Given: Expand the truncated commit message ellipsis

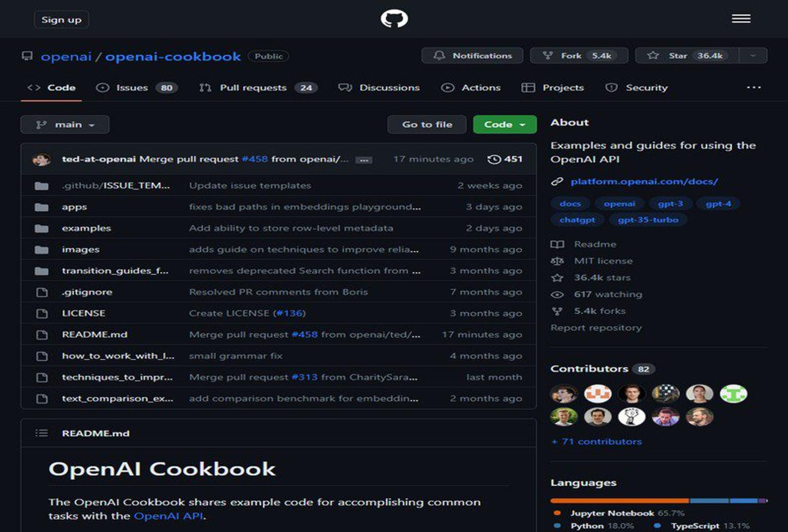Looking at the screenshot, I should (x=363, y=160).
